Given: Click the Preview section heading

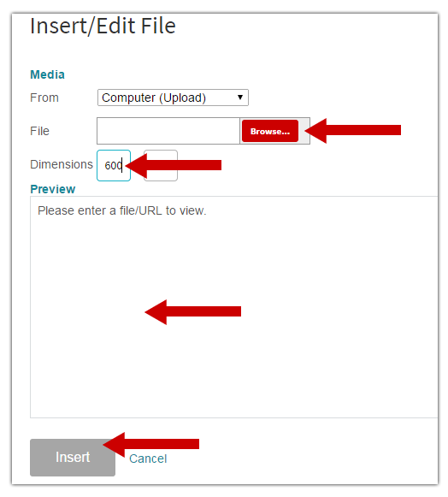Looking at the screenshot, I should 53,189.
